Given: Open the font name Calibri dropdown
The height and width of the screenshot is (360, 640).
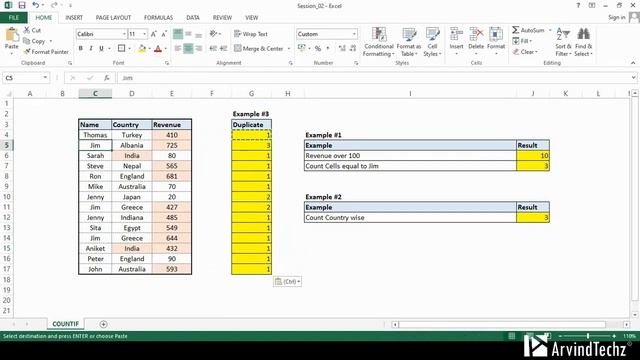Looking at the screenshot, I should (x=124, y=34).
